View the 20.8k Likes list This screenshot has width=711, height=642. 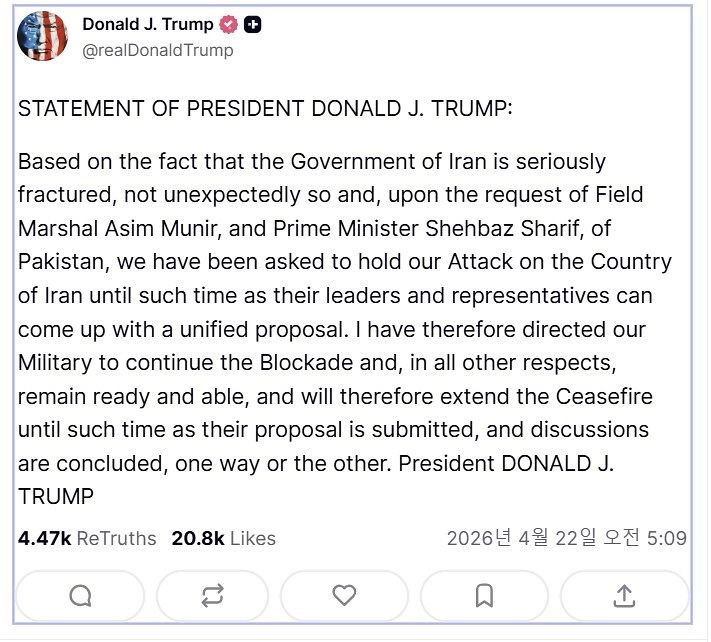pyautogui.click(x=223, y=538)
